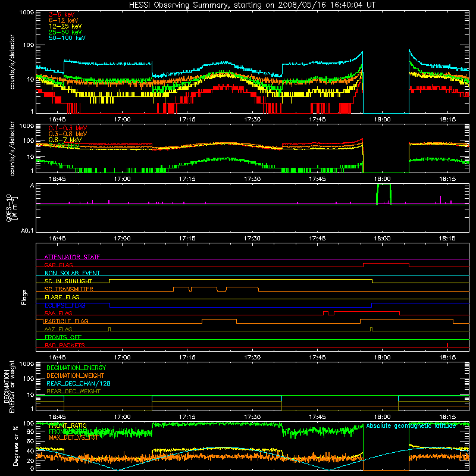Click the MAX_DET_VS_TOT legend label

pos(73,437)
